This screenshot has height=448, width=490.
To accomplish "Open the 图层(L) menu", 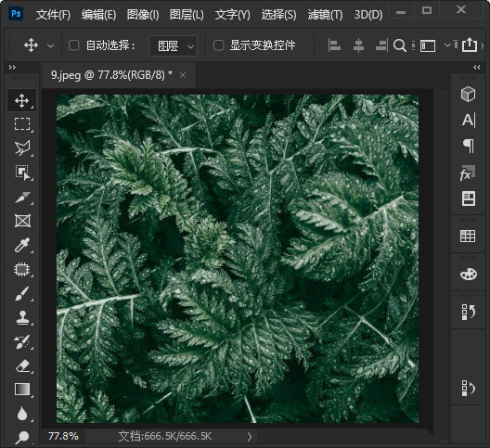I will point(187,15).
